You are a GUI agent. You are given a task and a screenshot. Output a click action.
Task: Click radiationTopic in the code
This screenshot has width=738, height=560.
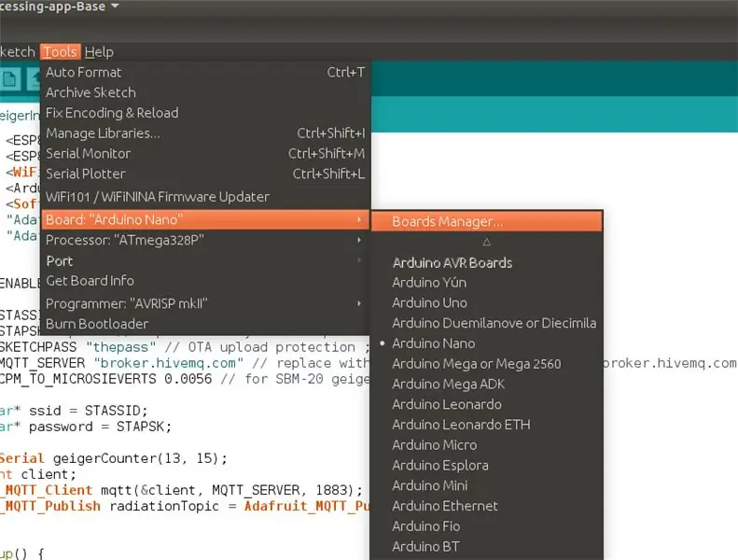[164, 506]
